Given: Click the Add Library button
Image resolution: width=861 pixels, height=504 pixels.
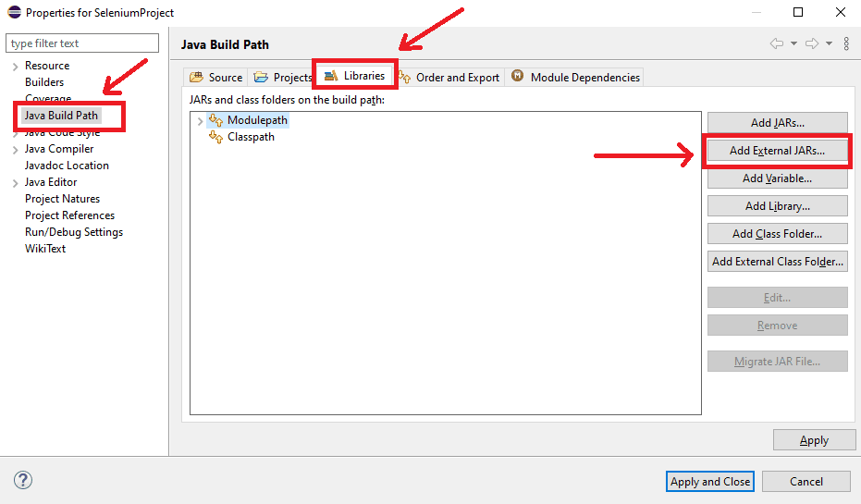Looking at the screenshot, I should click(x=777, y=206).
